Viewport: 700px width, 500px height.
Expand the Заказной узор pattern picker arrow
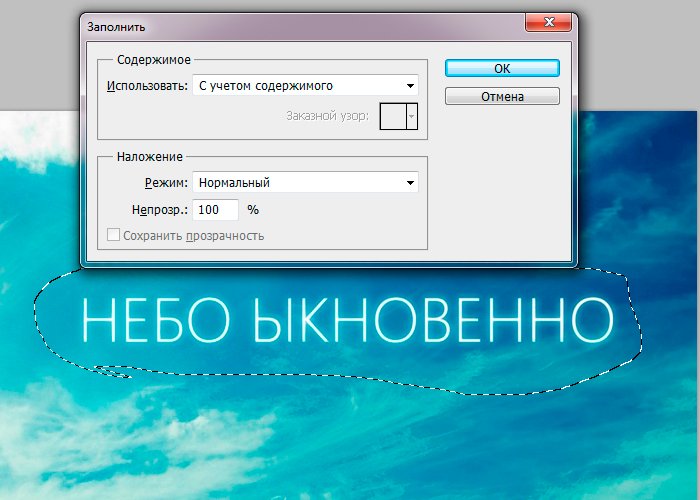(411, 117)
